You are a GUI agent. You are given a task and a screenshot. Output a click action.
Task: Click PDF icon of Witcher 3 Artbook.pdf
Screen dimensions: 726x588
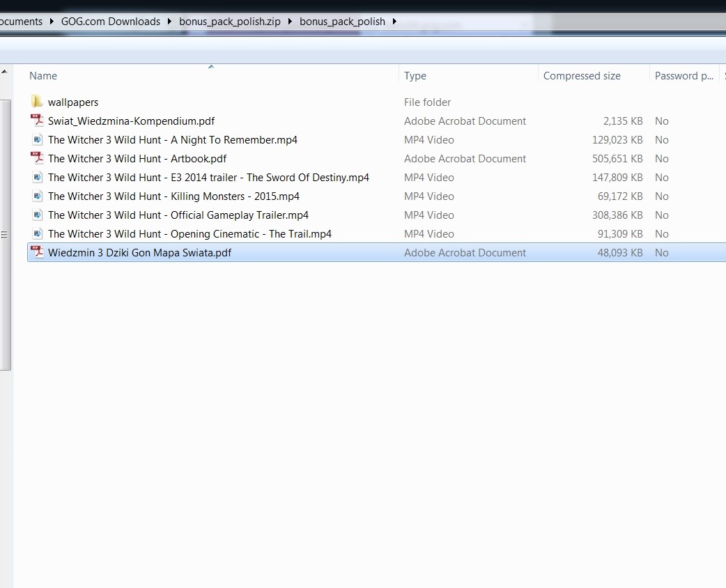click(37, 158)
